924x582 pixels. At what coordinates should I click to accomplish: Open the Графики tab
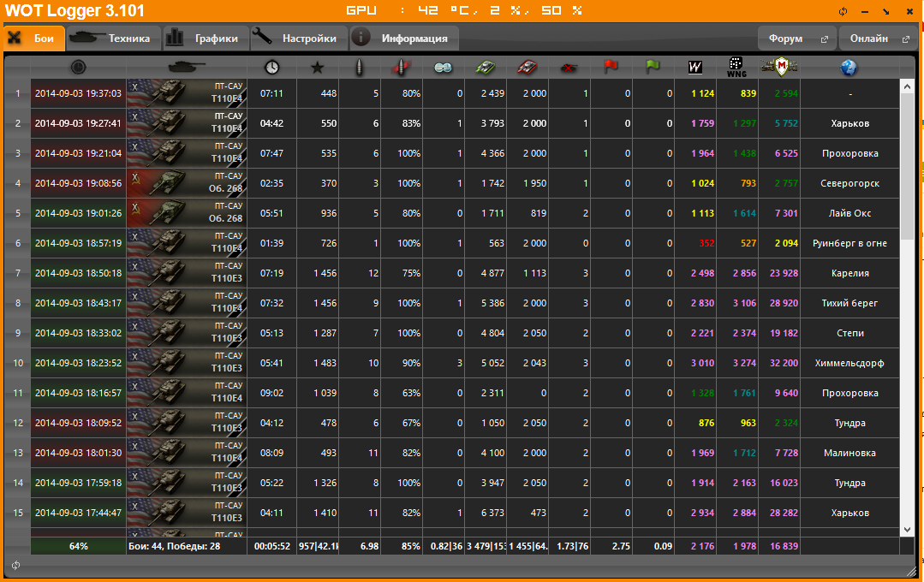pyautogui.click(x=205, y=39)
